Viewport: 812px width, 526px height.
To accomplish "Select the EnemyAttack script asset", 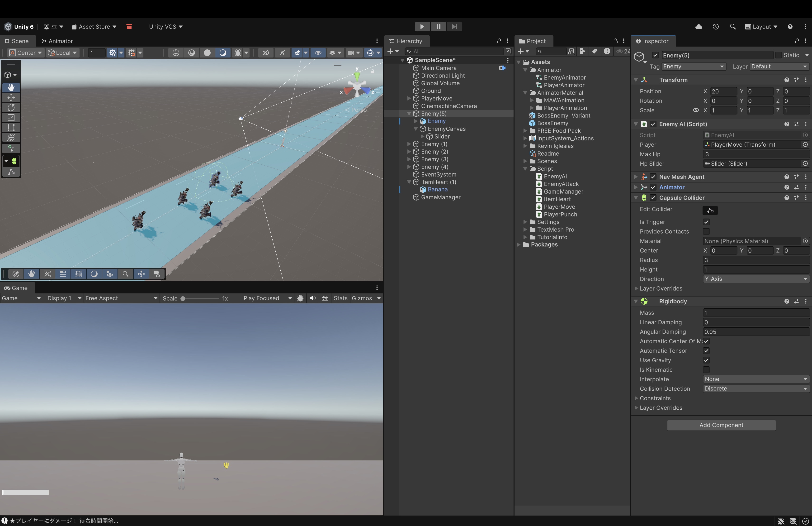I will point(561,184).
